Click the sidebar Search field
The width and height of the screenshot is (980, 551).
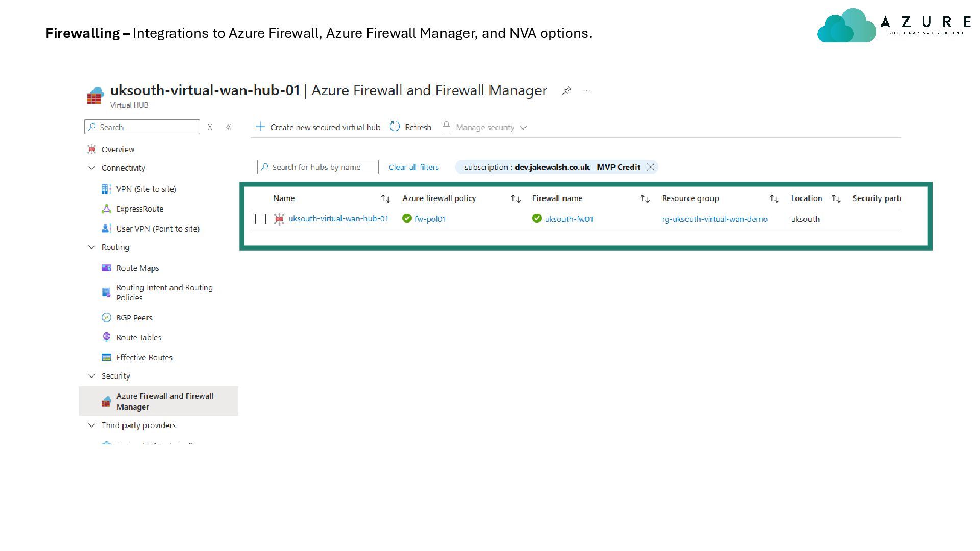pos(142,127)
